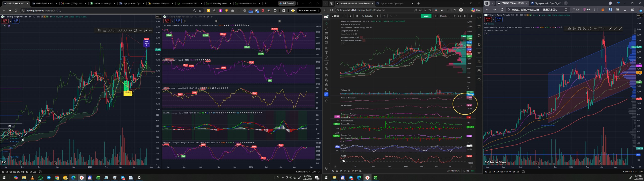The width and height of the screenshot is (644, 181).
Task: Open the candlestick chart style selector
Action: pyautogui.click(x=357, y=16)
